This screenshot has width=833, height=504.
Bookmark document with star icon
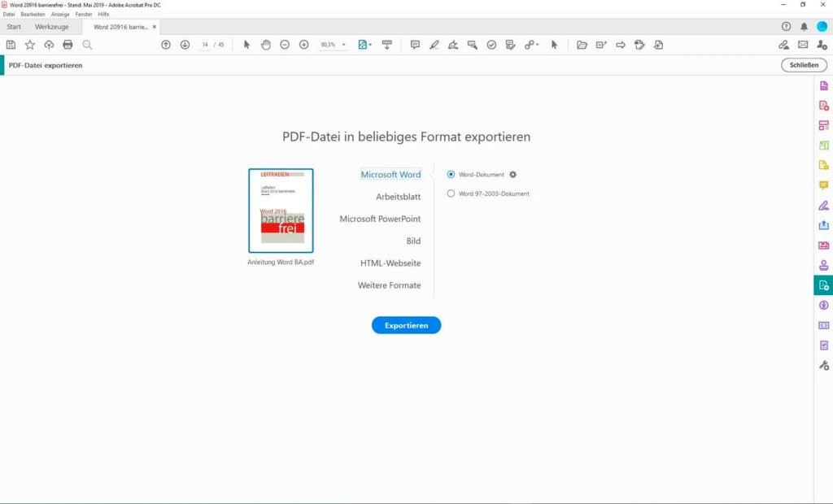pos(30,46)
